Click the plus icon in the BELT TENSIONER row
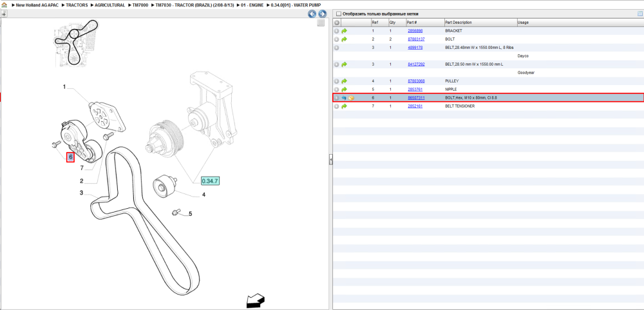Screen dimensions: 644x310 (x=336, y=106)
